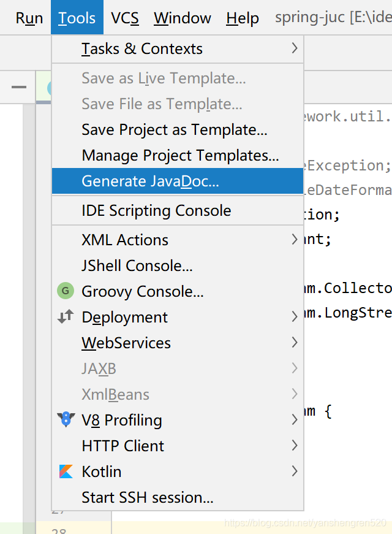
Task: Choose Save Project as Template...
Action: 174,129
